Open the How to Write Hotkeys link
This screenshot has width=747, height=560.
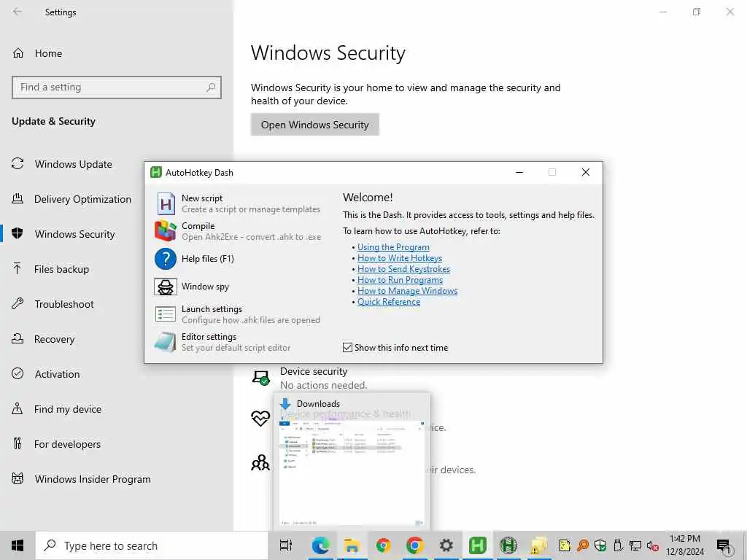(400, 258)
